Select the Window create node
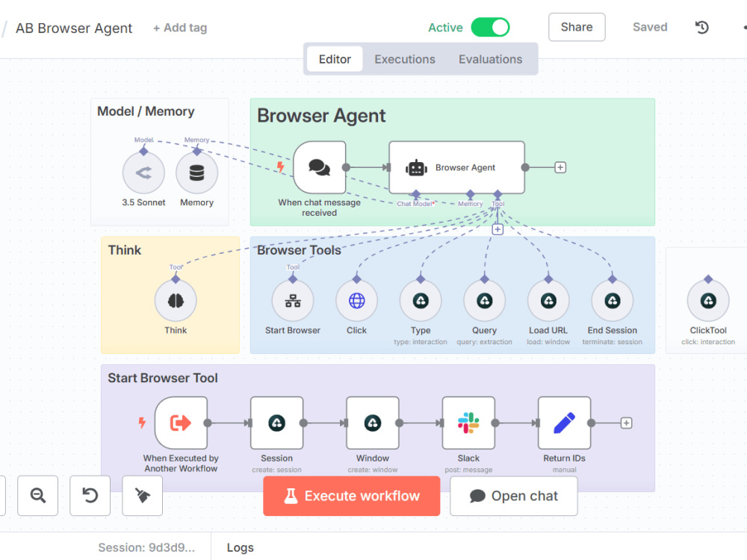The width and height of the screenshot is (747, 560). coord(373,423)
